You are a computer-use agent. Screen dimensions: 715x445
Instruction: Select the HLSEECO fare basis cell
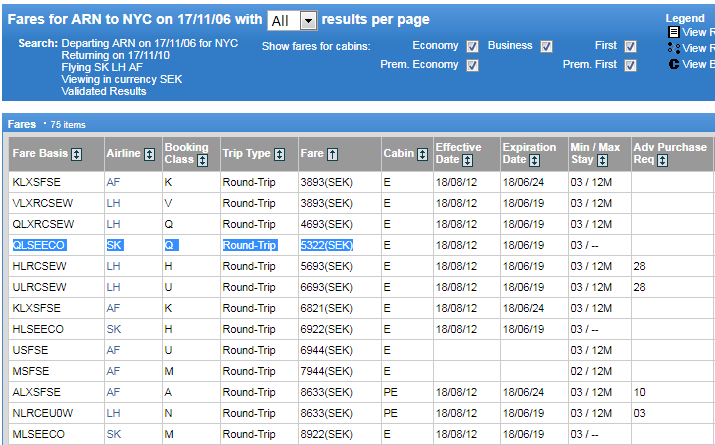click(x=38, y=328)
